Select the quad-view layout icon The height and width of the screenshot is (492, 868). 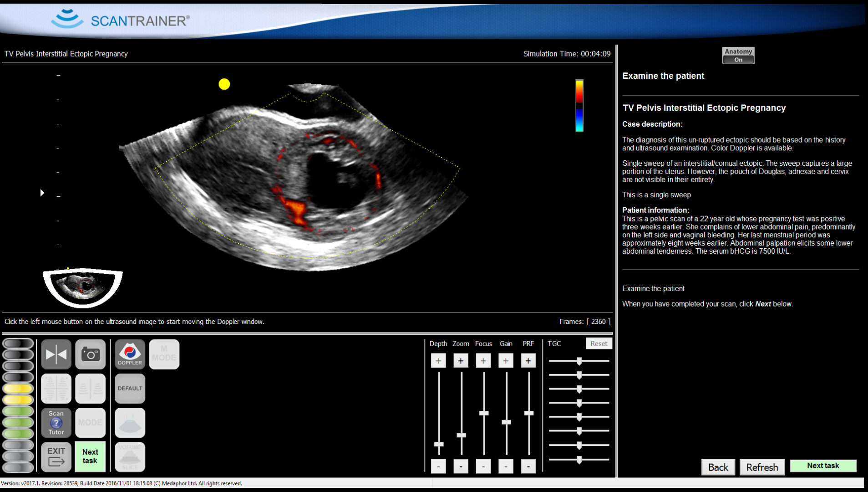tap(56, 389)
